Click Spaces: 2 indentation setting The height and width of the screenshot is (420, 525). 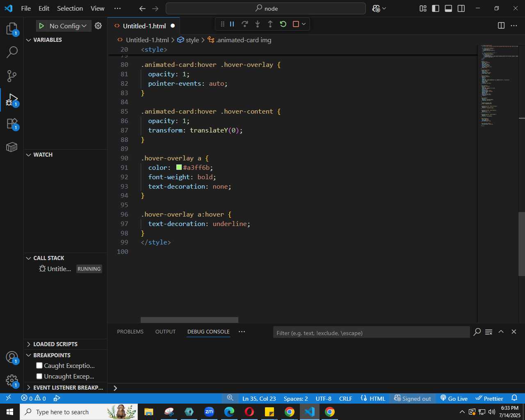(x=296, y=398)
